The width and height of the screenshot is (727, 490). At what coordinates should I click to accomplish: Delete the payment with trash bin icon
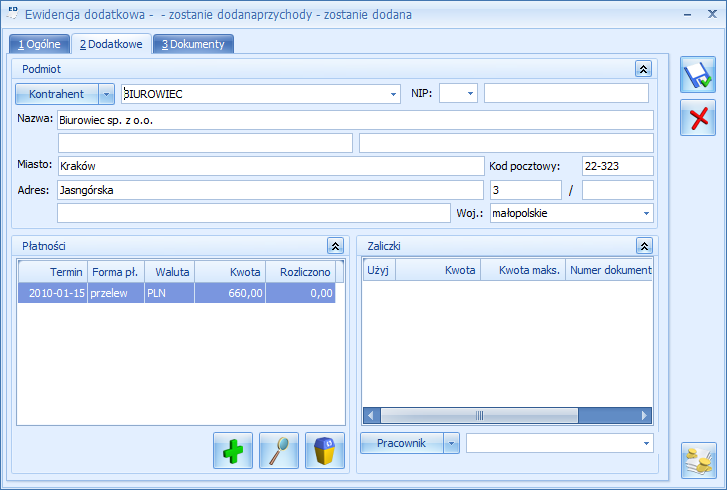[325, 451]
